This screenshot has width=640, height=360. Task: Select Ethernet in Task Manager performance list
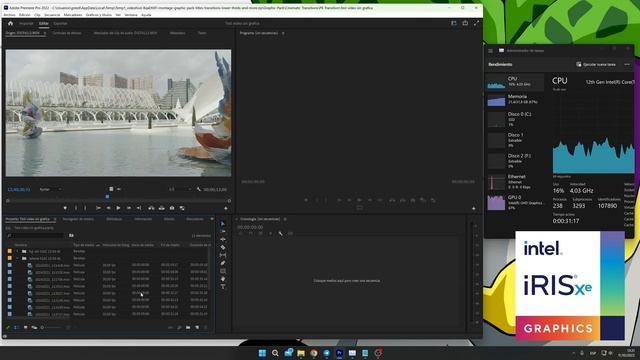point(515,182)
